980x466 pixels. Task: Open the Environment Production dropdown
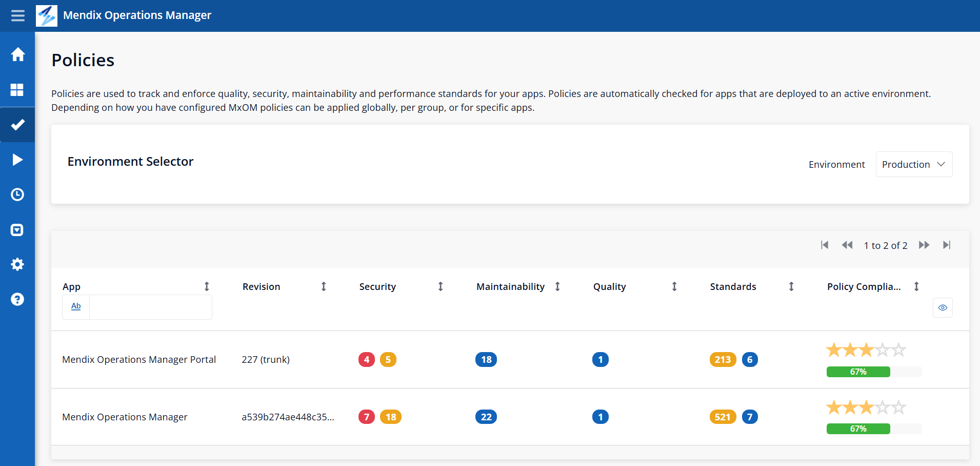point(914,164)
